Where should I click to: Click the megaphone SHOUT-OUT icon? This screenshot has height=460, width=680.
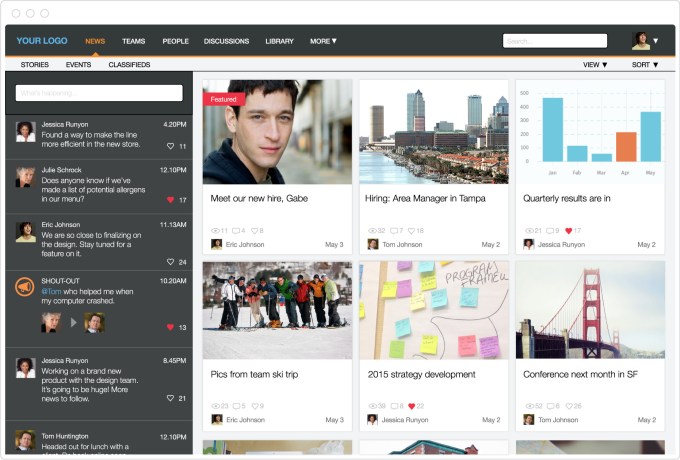(25, 287)
